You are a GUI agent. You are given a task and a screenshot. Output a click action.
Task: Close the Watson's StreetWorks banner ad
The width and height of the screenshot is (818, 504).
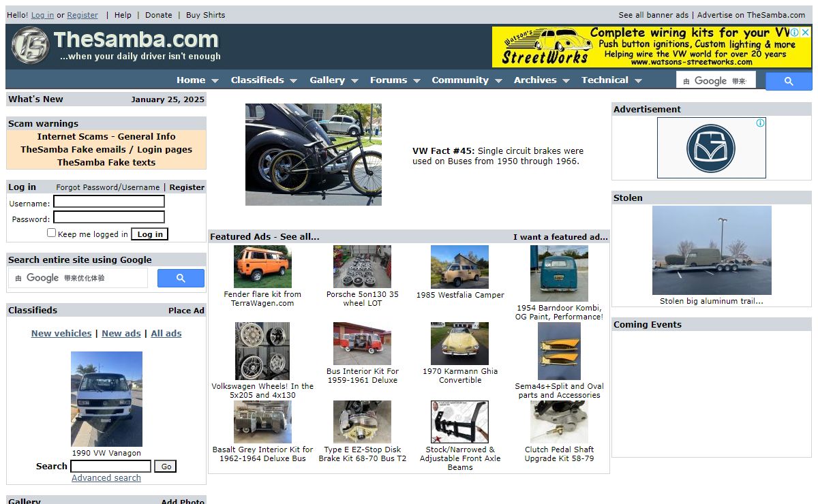pos(805,32)
